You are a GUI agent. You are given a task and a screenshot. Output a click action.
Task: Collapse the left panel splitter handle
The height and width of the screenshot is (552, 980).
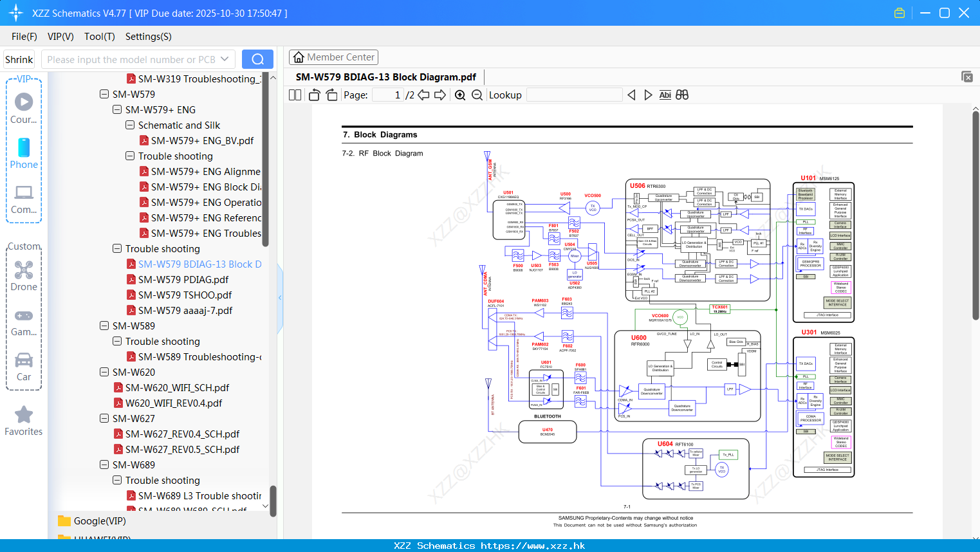click(280, 297)
